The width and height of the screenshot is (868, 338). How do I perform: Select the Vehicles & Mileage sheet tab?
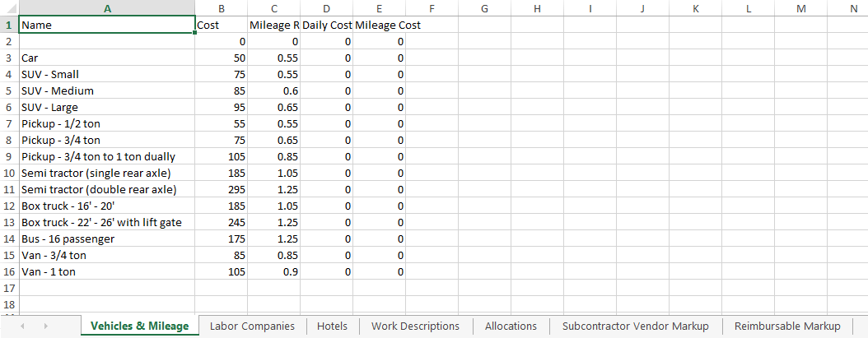click(x=139, y=326)
